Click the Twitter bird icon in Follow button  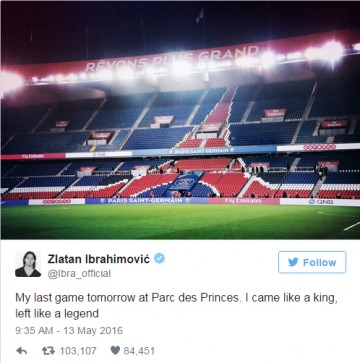pos(293,262)
